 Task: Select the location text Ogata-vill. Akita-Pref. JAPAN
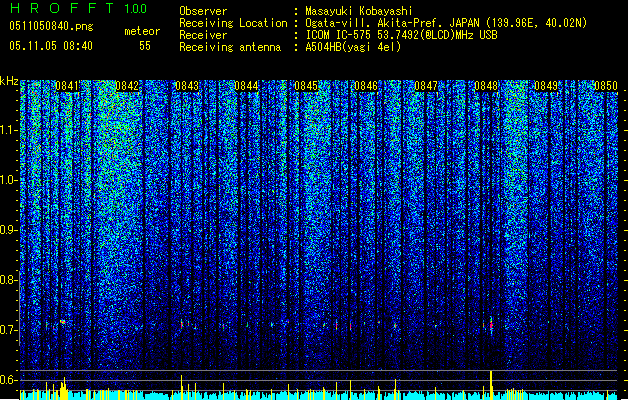pyautogui.click(x=392, y=23)
